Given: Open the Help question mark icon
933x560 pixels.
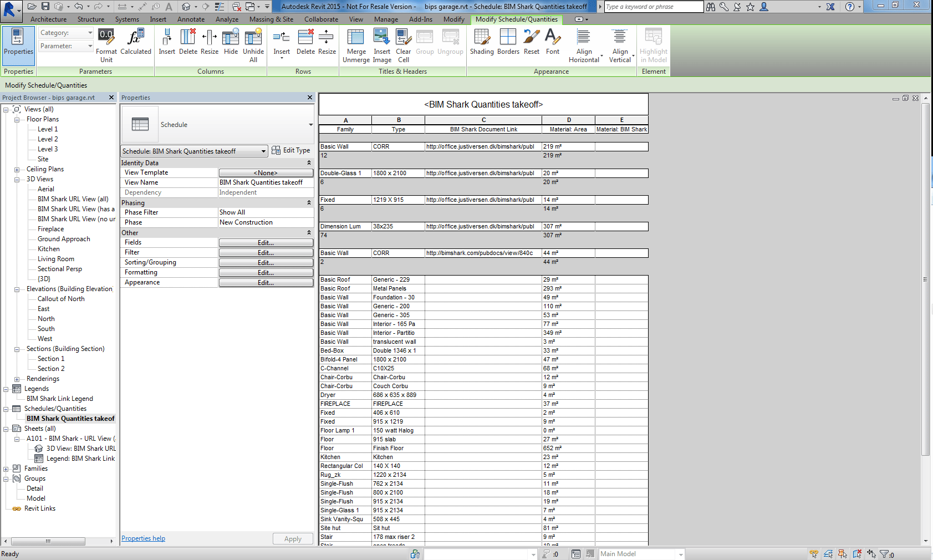Looking at the screenshot, I should coord(849,7).
